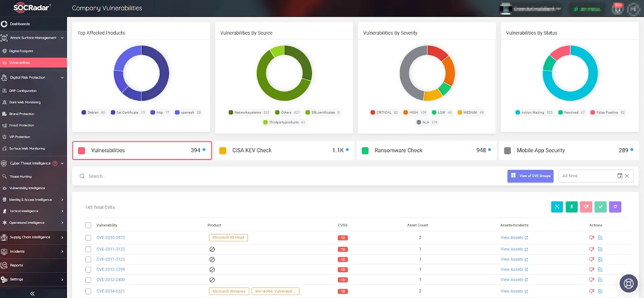Select the Mobile App Security tab
644x298 pixels.
pyautogui.click(x=569, y=150)
